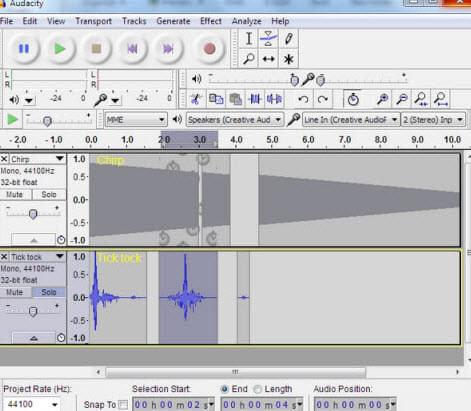
Task: Click the Silence audio icon
Action: 274,99
